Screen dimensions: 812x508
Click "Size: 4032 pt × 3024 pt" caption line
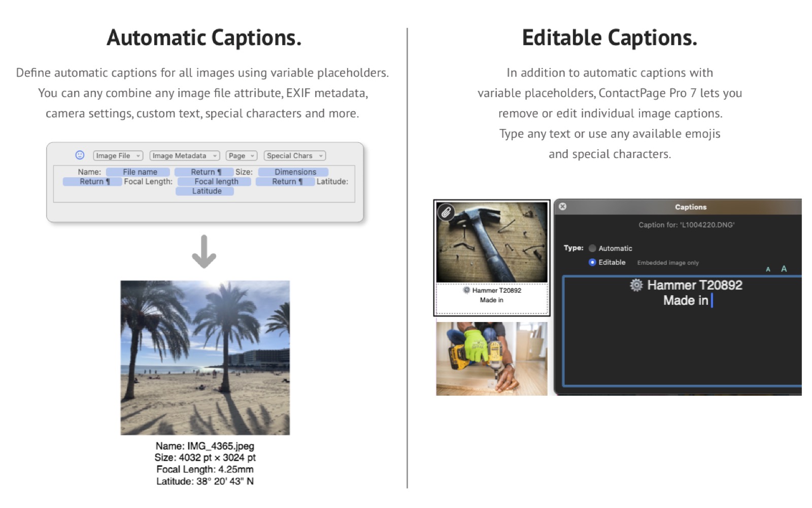(205, 458)
